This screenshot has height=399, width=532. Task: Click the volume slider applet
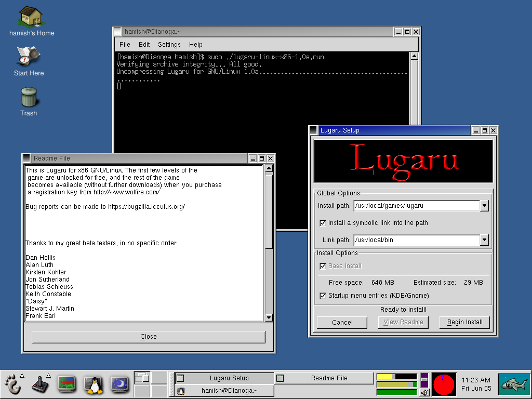[424, 380]
